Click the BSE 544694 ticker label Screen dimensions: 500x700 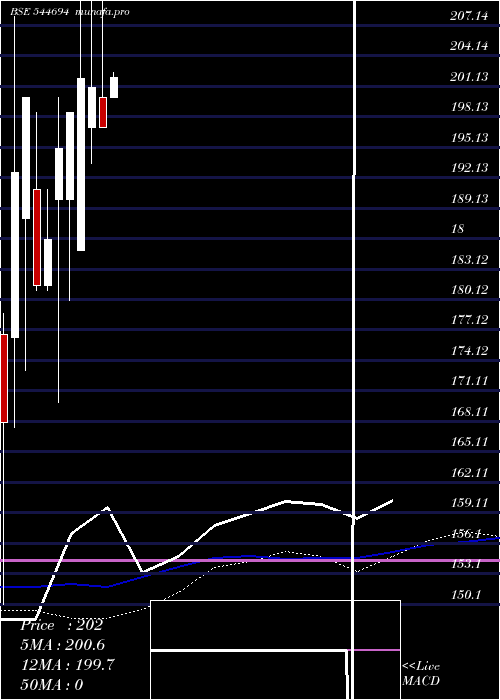(40, 12)
